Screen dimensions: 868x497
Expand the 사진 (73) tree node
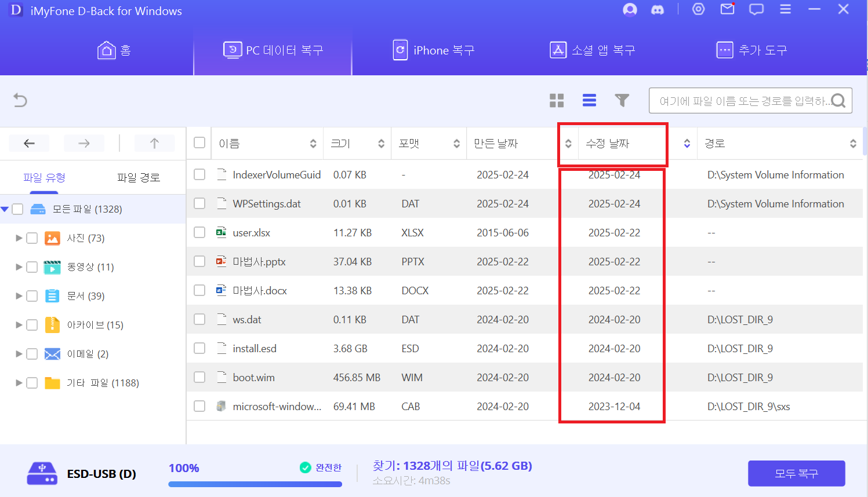coord(19,238)
